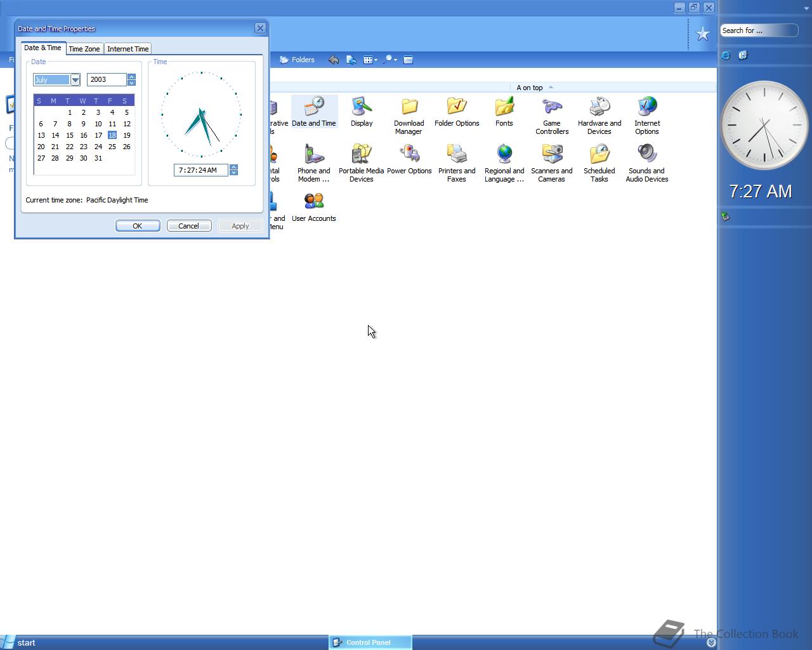Click the small green icon below sidebar clock
The height and width of the screenshot is (650, 812).
(x=725, y=216)
